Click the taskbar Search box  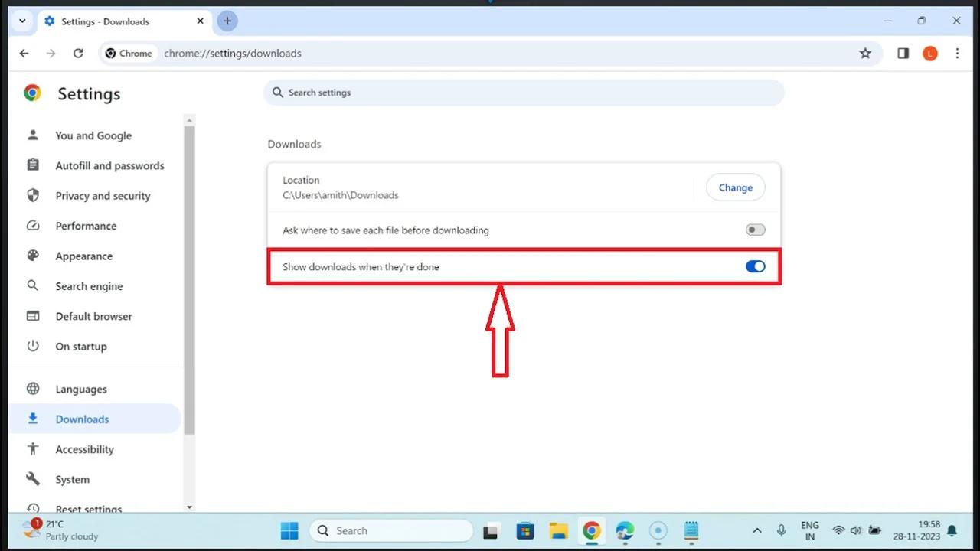tap(391, 530)
